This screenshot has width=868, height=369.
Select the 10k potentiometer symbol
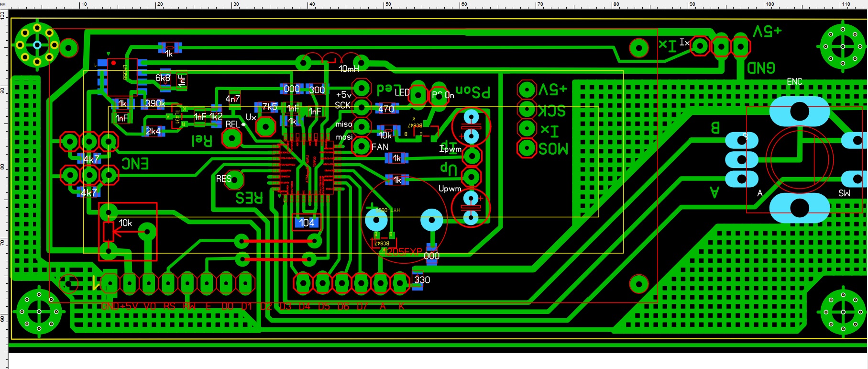pyautogui.click(x=109, y=232)
